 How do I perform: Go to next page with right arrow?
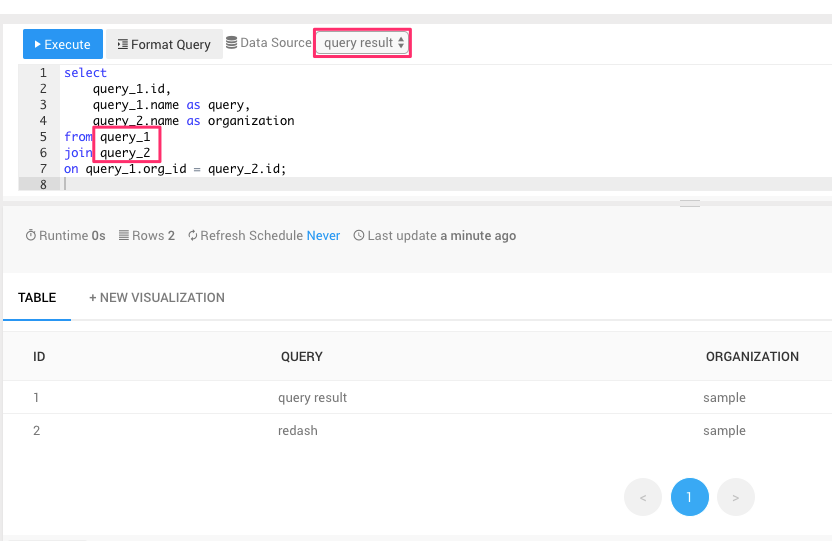click(x=736, y=497)
